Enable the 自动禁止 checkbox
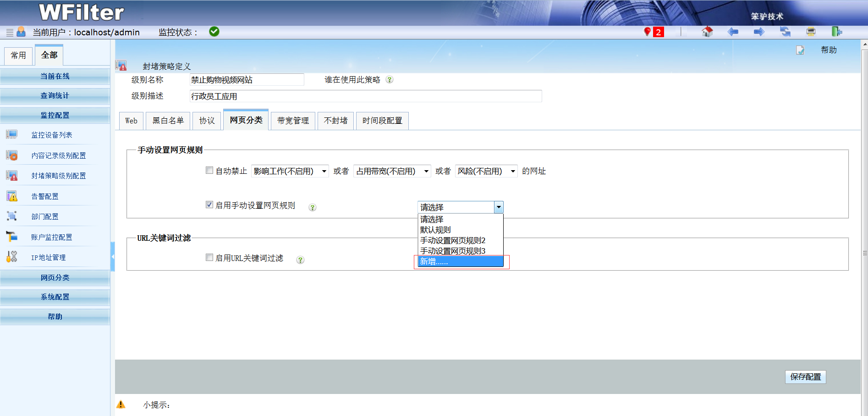 [x=209, y=171]
